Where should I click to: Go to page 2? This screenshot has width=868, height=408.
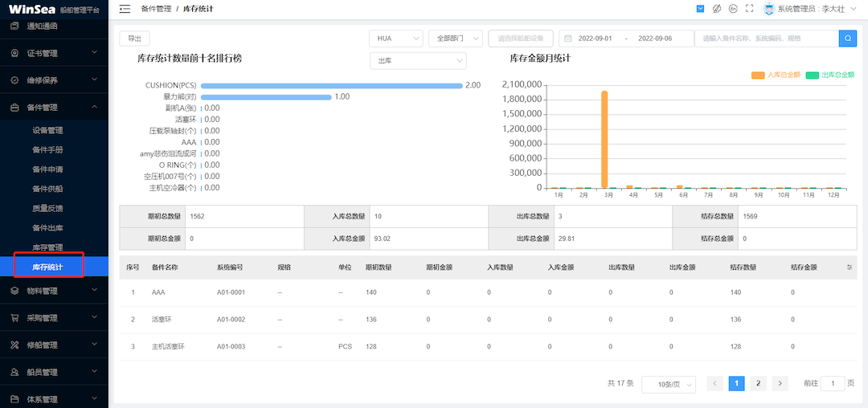click(758, 383)
